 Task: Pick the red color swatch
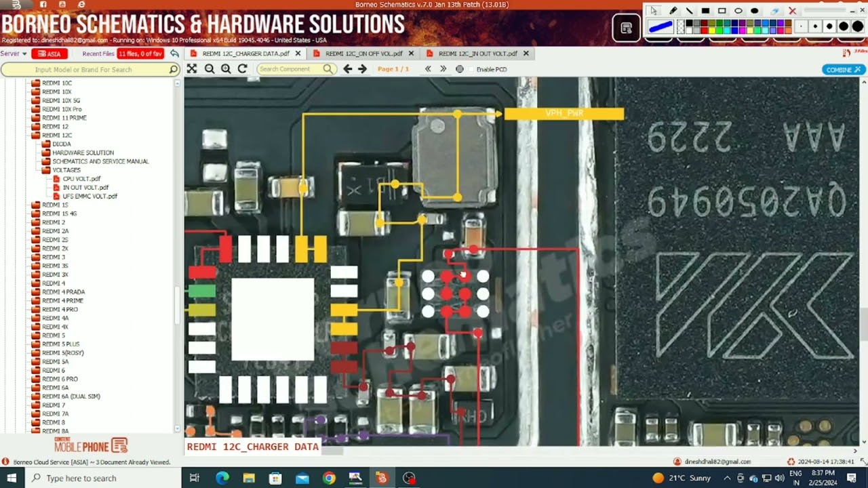click(705, 30)
